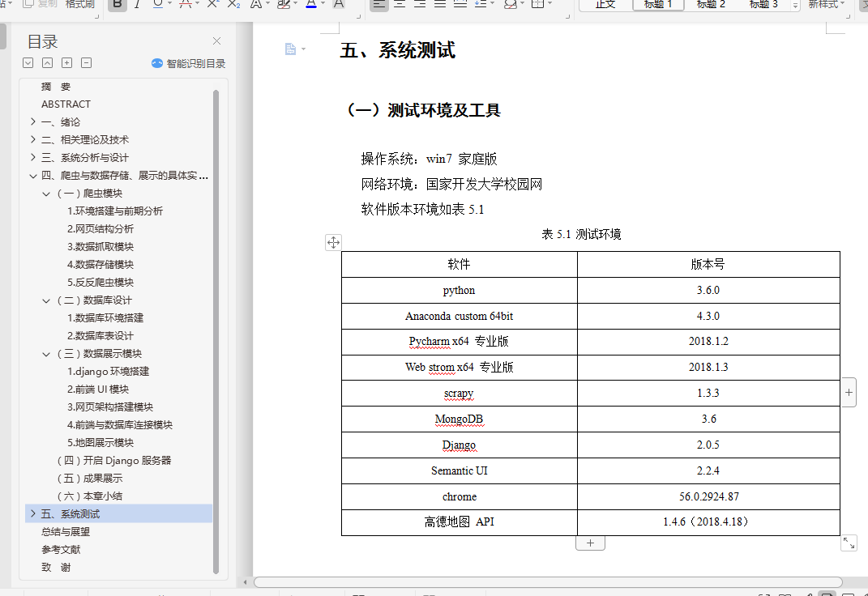Image resolution: width=868 pixels, height=596 pixels.
Task: Toggle underline formatting
Action: [x=158, y=4]
